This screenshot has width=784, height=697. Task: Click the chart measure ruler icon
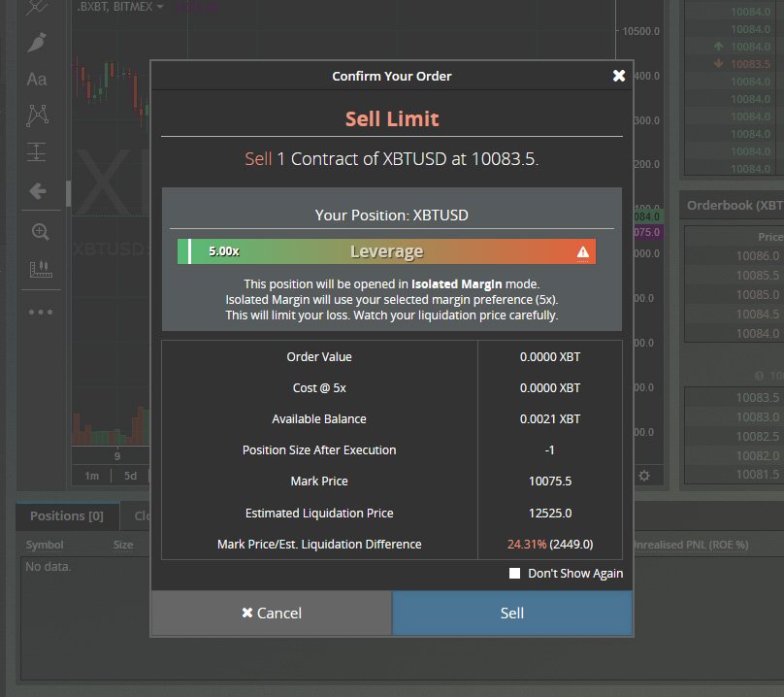[x=41, y=269]
